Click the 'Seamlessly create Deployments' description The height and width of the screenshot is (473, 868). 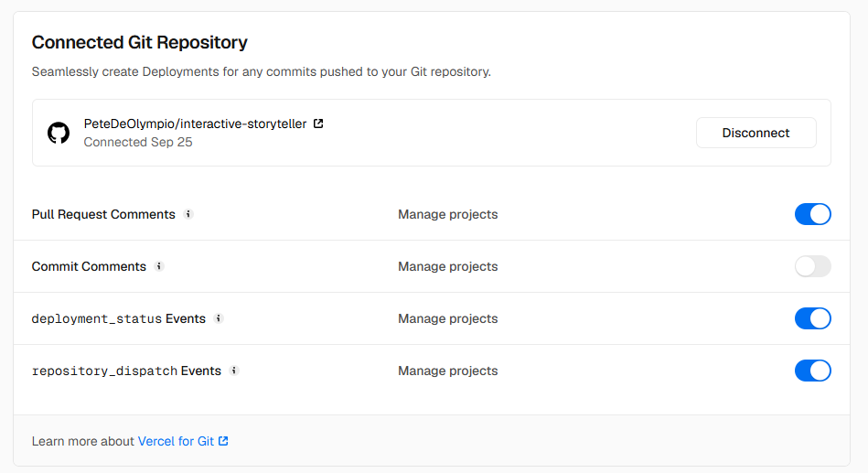pos(262,72)
